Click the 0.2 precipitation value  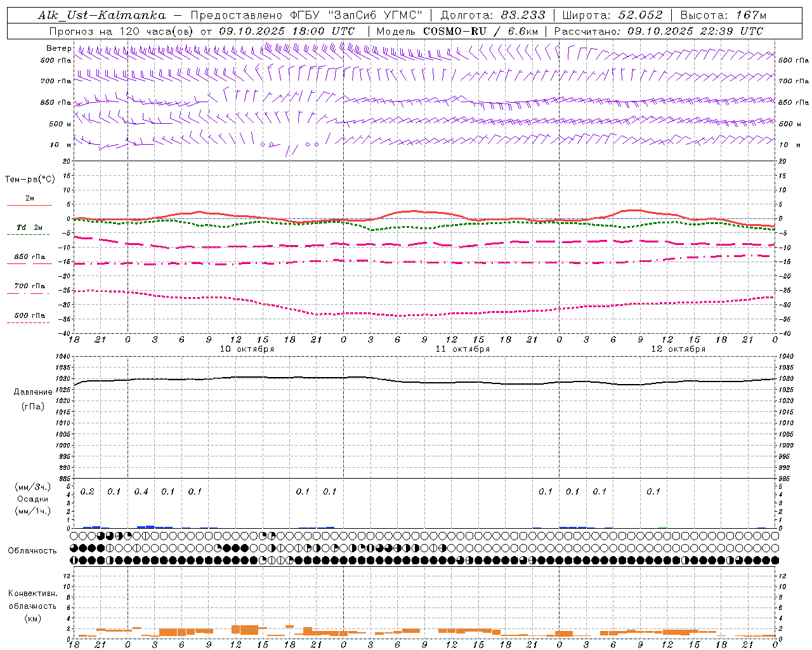[x=88, y=492]
